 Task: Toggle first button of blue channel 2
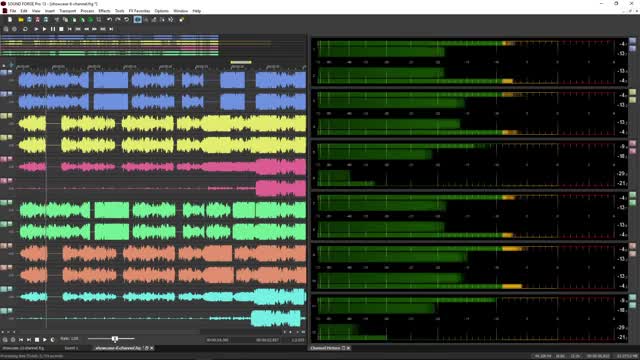pos(3,94)
